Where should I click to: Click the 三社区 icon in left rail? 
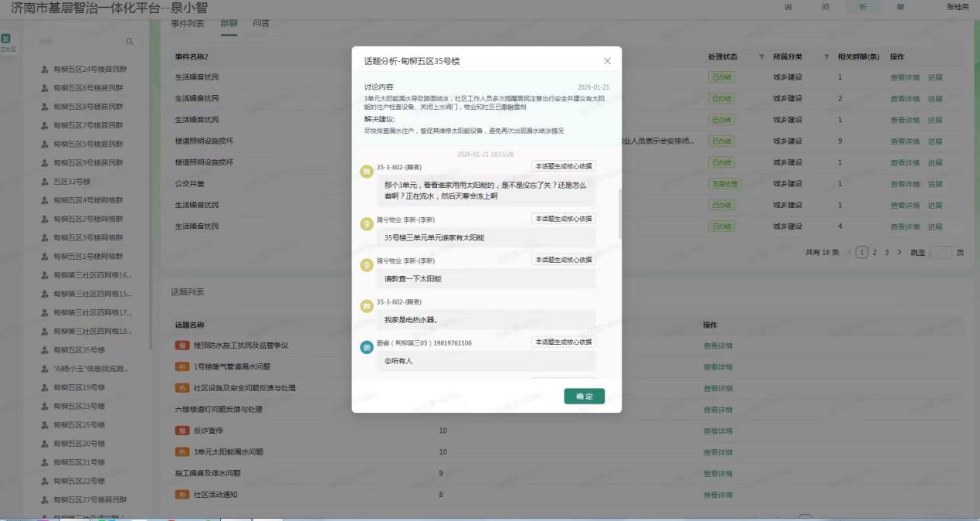[6, 43]
